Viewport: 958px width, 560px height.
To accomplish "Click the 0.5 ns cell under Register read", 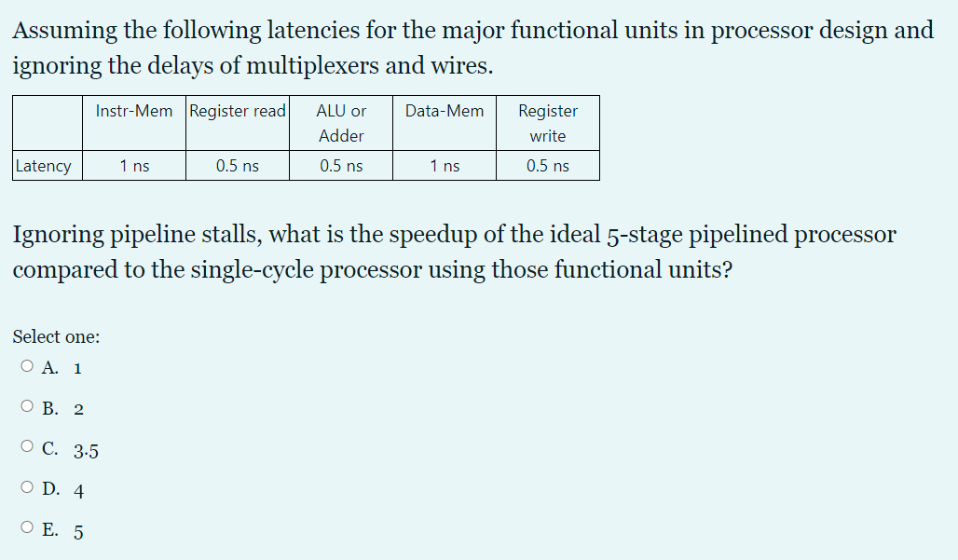I will pos(237,166).
